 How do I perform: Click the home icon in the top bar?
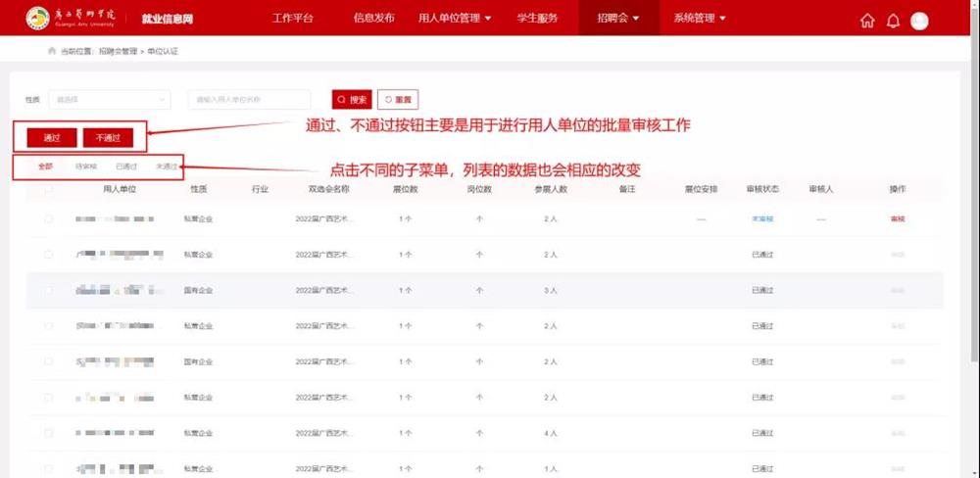[x=867, y=22]
